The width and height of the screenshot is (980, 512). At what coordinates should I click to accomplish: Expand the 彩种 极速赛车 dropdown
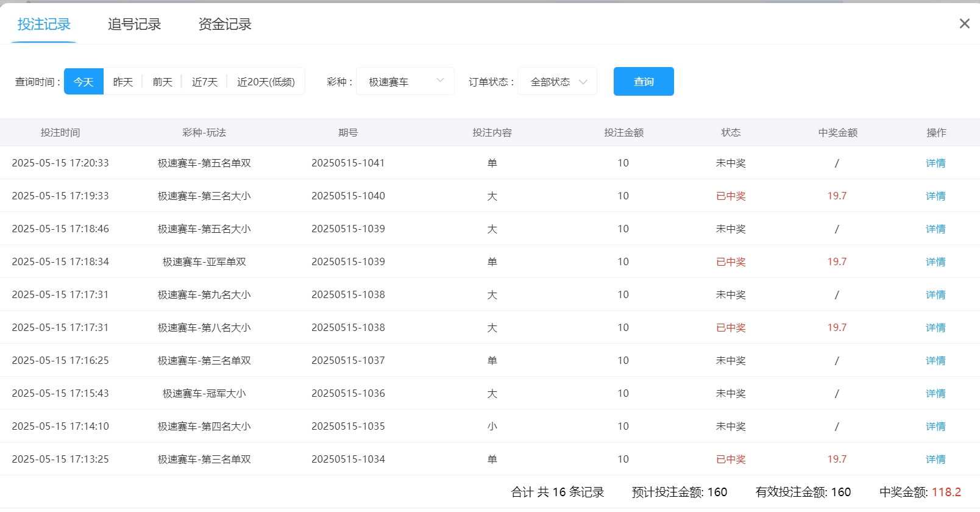405,82
